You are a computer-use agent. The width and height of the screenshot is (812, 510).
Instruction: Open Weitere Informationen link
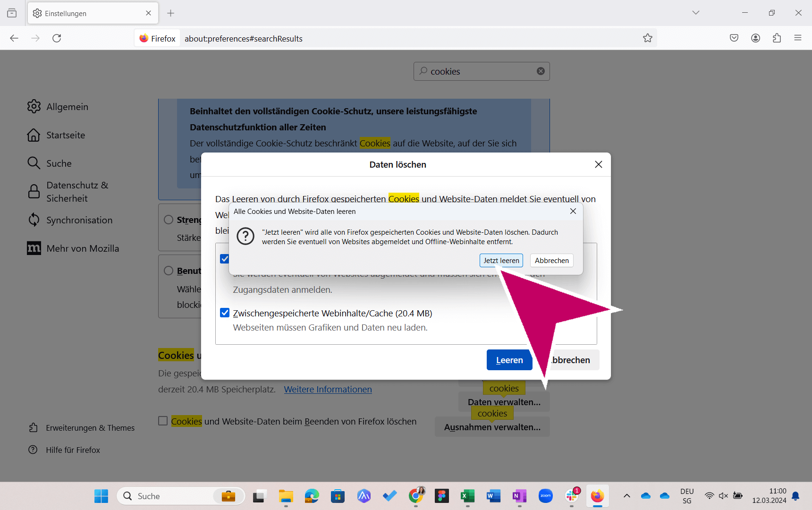click(x=328, y=389)
